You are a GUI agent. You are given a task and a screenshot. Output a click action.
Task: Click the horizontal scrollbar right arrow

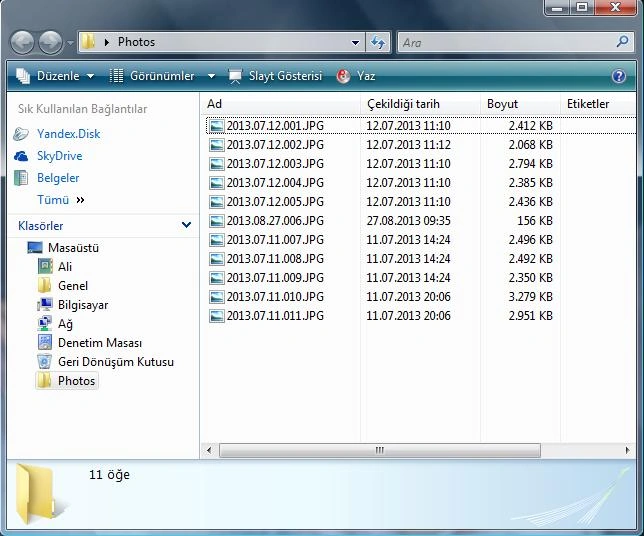[x=627, y=450]
